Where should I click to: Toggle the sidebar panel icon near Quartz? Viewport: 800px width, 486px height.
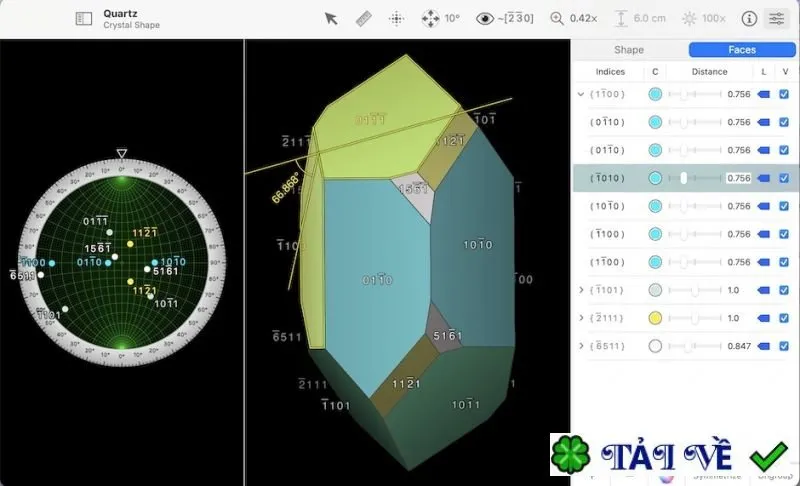tap(84, 19)
